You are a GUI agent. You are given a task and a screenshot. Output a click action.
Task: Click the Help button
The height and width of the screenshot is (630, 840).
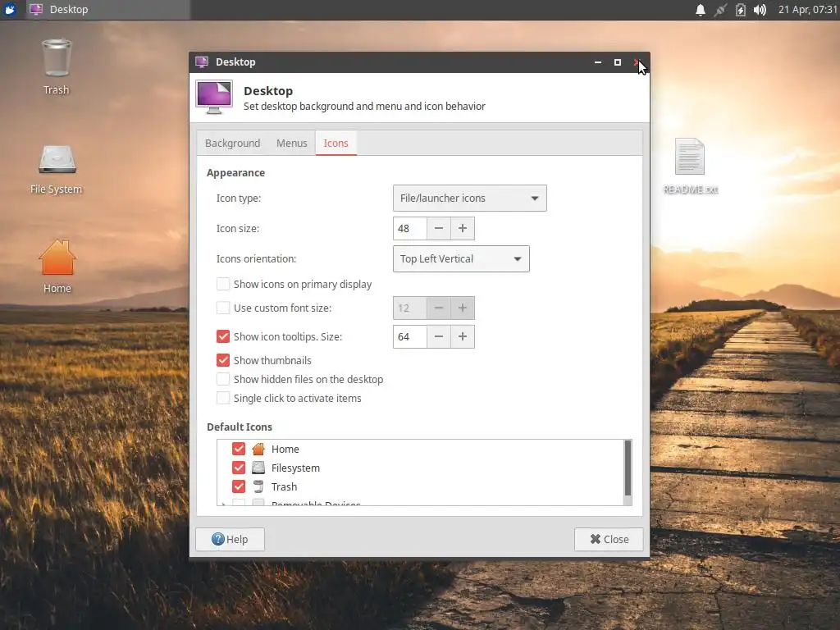coord(230,539)
